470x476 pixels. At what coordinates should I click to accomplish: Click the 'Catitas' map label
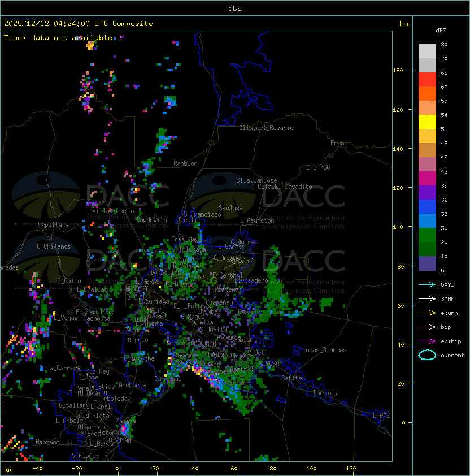tap(293, 378)
